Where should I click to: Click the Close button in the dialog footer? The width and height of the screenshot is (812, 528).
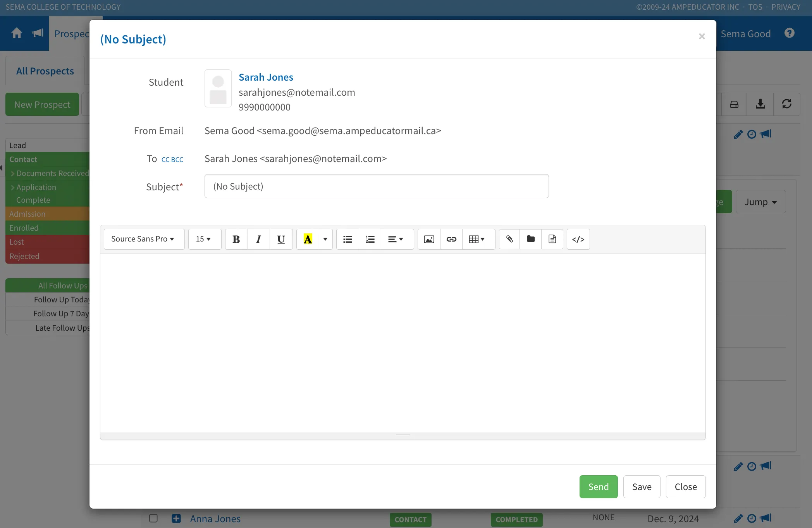click(686, 487)
